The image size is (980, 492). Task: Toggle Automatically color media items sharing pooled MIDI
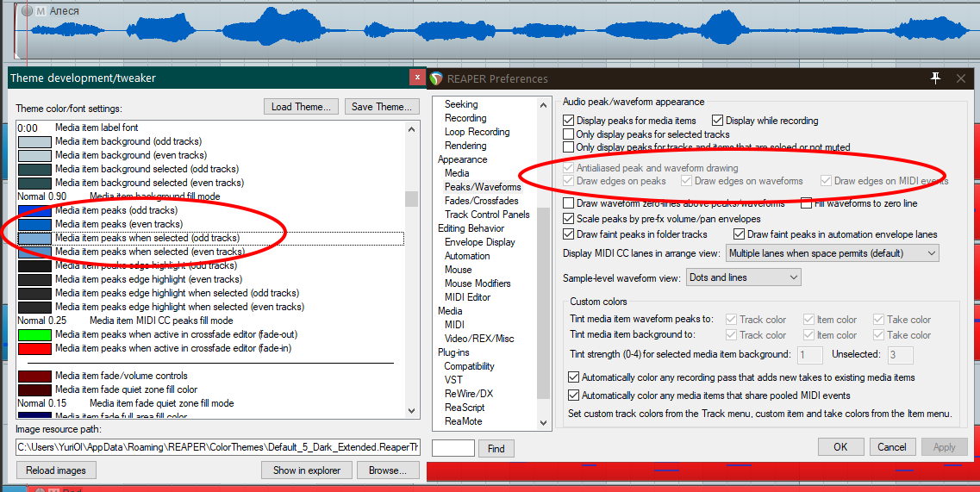coord(573,395)
